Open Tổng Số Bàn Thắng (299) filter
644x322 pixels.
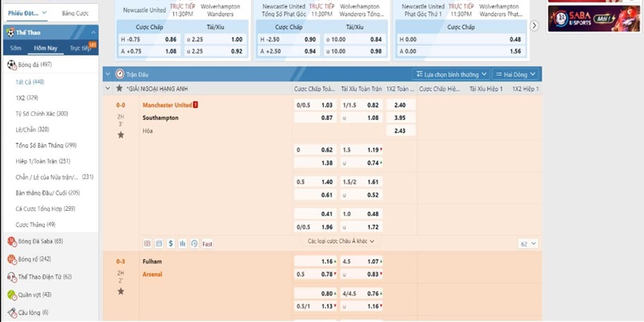coord(46,146)
